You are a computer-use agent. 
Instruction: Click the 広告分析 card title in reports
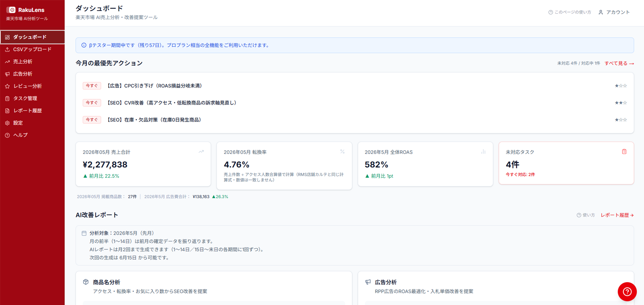point(386,282)
